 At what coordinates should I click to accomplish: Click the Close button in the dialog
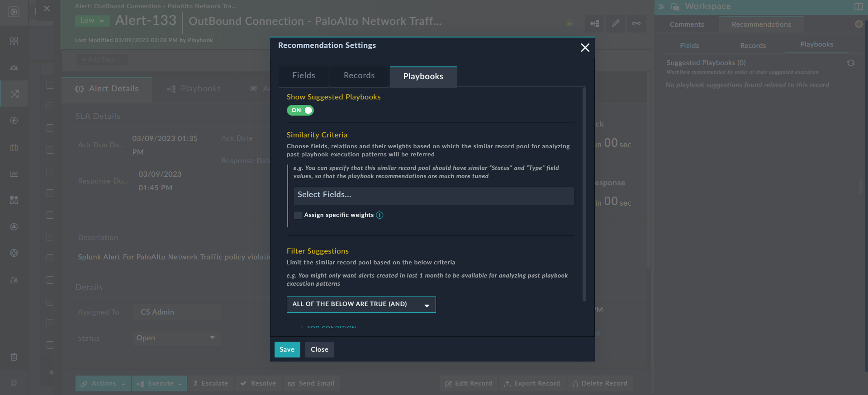319,349
